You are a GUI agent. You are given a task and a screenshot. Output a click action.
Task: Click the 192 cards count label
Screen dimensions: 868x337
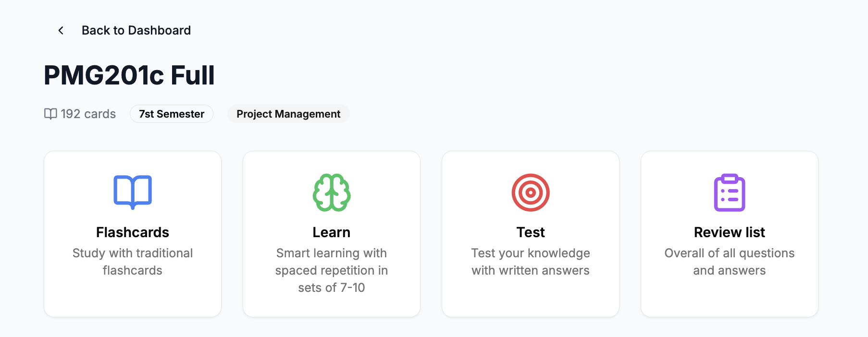pos(88,114)
